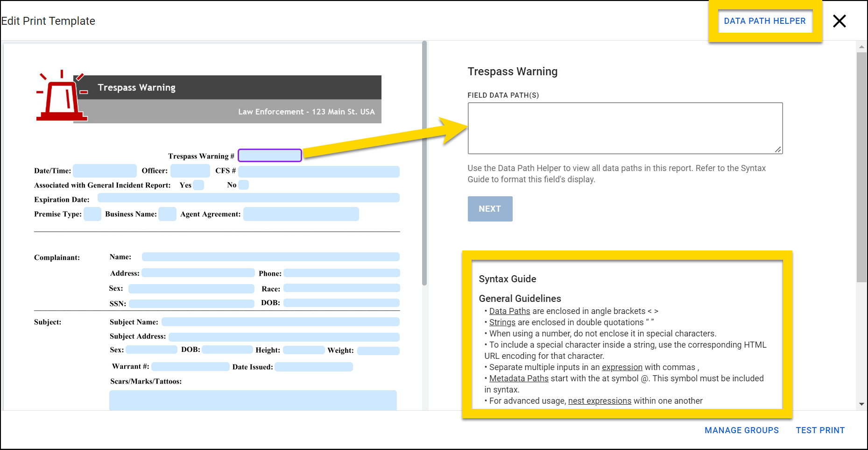The image size is (868, 450).
Task: Select the Officer field in the template
Action: (190, 170)
